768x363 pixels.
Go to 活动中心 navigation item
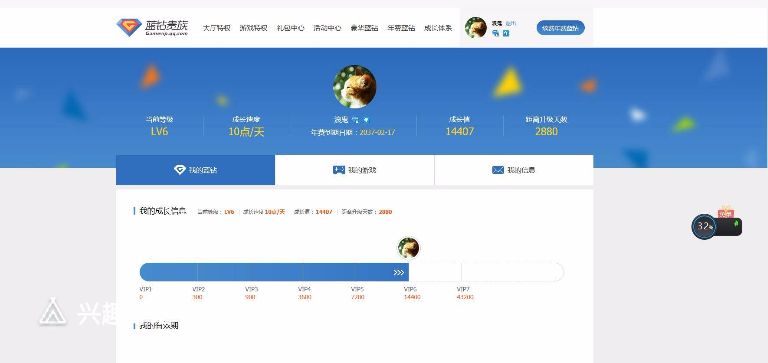point(327,28)
